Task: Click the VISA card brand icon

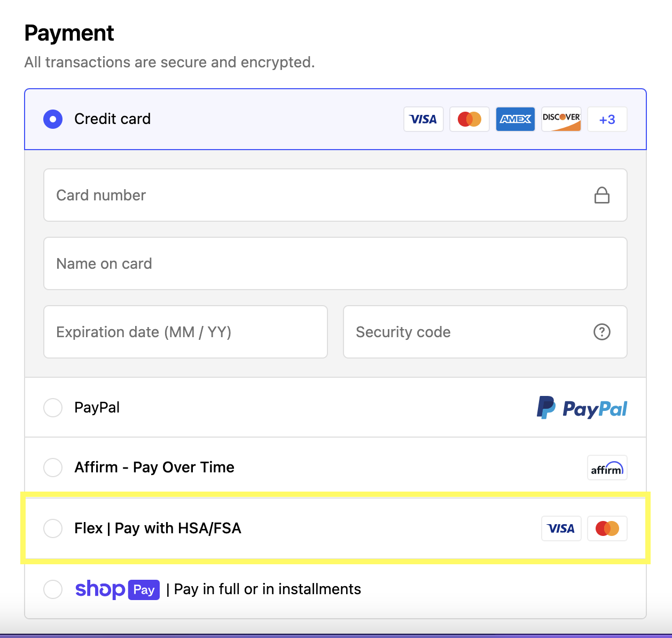Action: coord(423,119)
